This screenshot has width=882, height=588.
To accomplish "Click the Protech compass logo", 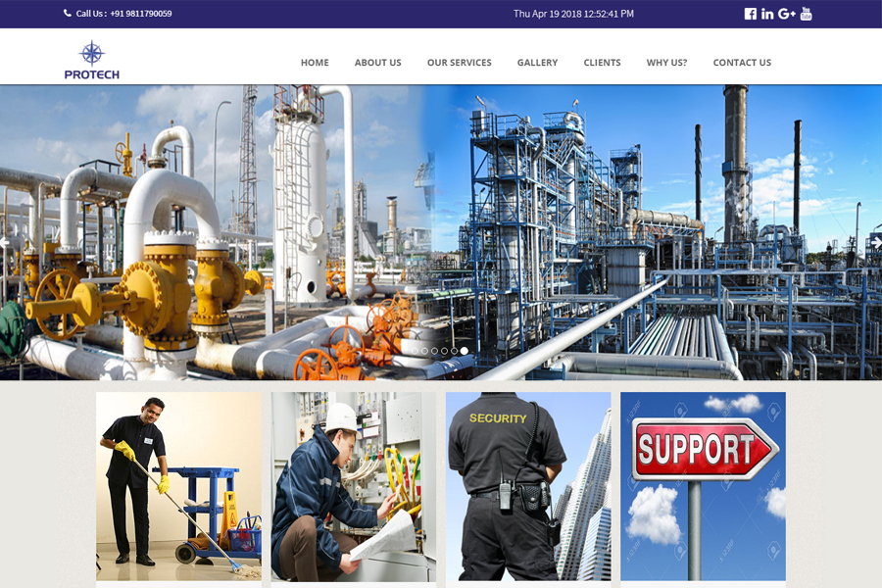I will tap(92, 60).
